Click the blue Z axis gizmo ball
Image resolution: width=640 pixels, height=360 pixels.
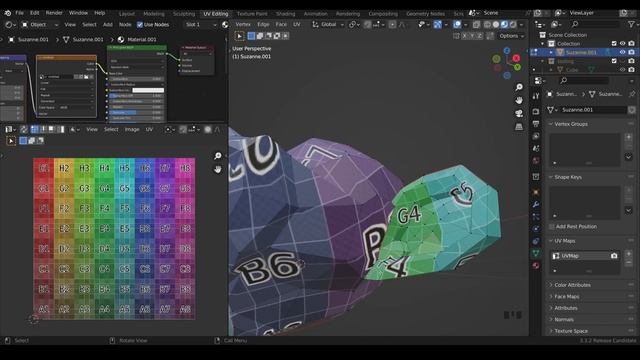coord(507,51)
